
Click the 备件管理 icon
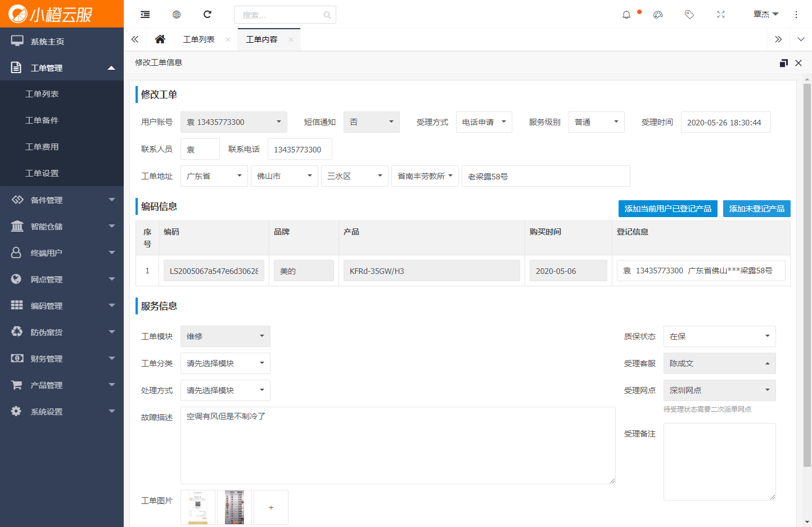pos(17,200)
